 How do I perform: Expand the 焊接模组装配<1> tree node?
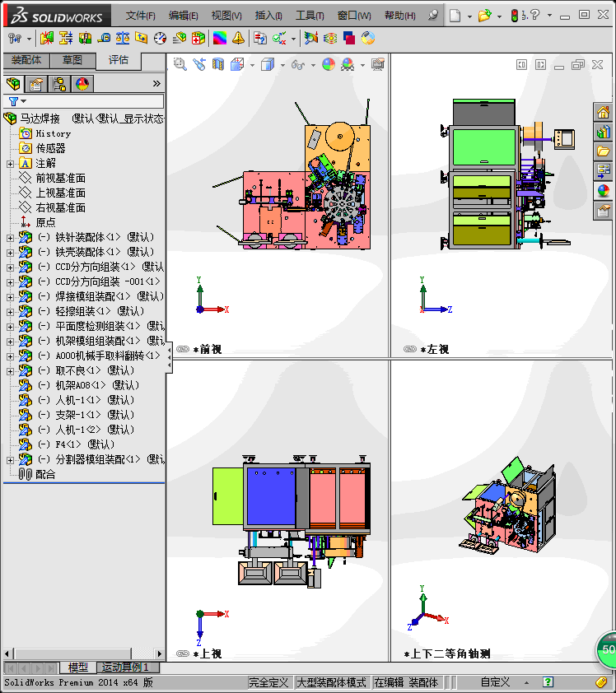coord(10,297)
